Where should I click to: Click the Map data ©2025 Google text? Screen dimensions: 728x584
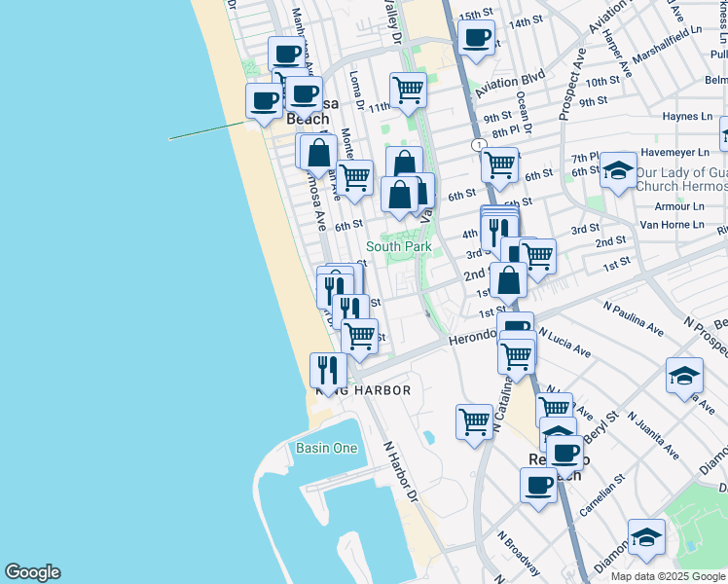pyautogui.click(x=669, y=577)
